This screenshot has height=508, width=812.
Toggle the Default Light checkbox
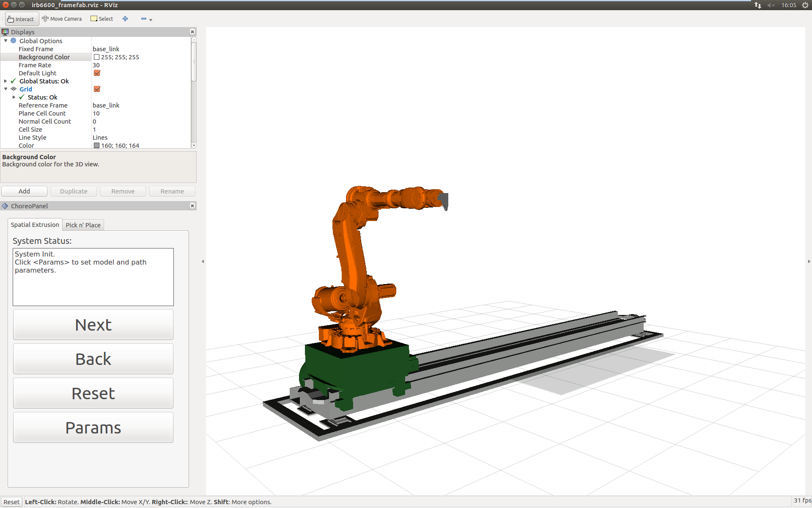pos(96,72)
